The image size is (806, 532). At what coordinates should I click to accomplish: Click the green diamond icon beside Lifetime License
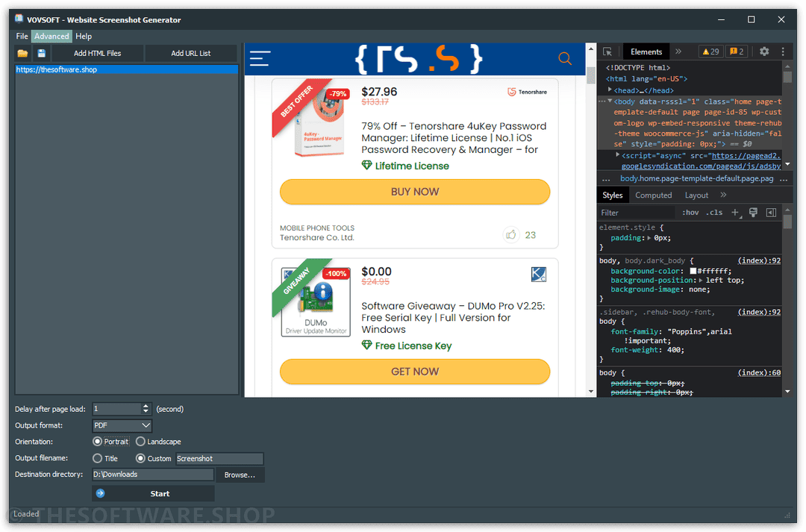point(366,166)
